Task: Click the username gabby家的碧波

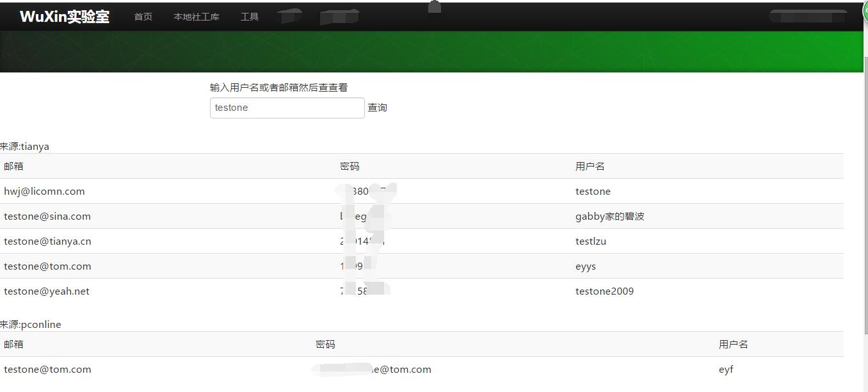Action: (x=610, y=216)
